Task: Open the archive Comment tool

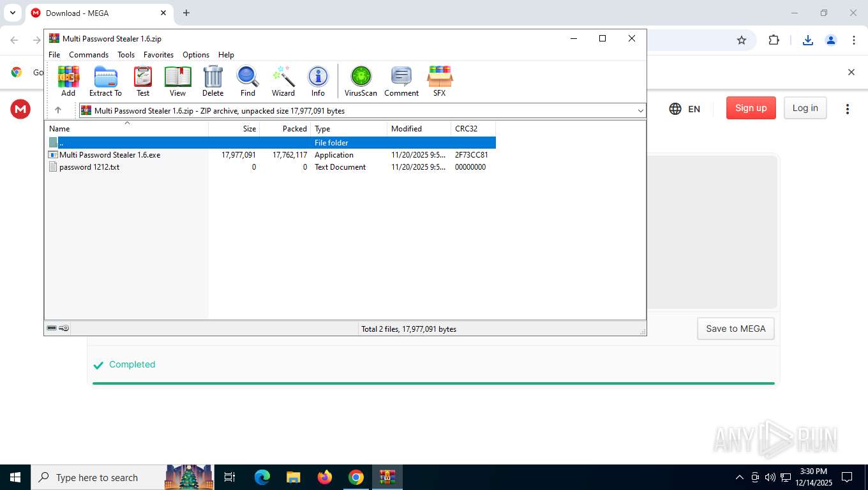Action: click(401, 81)
